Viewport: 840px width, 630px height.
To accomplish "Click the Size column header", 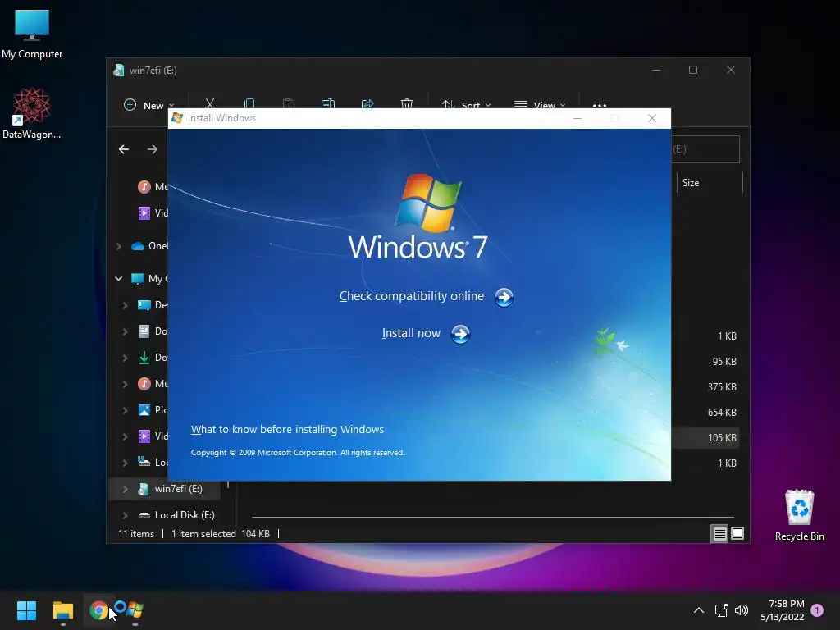I will [691, 183].
